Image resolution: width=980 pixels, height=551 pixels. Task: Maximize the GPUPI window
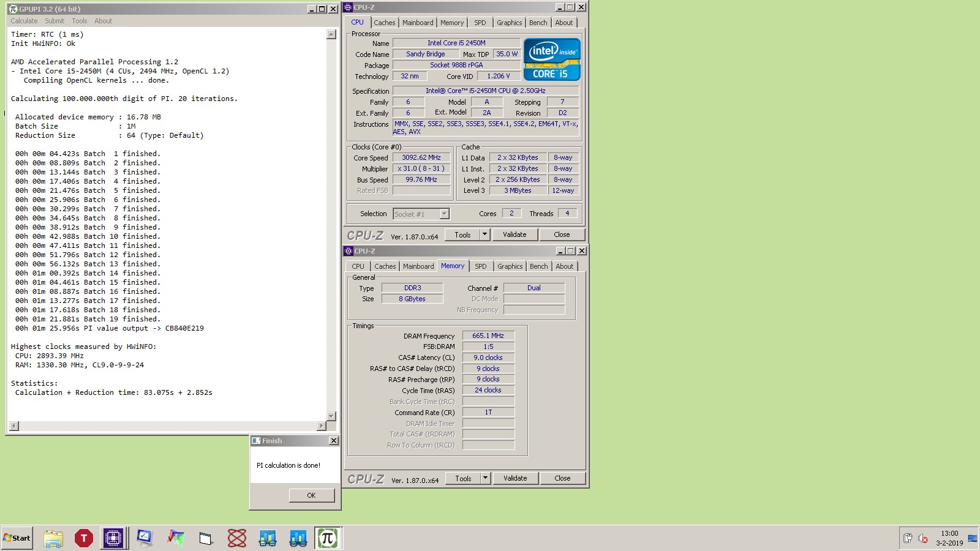pyautogui.click(x=322, y=9)
